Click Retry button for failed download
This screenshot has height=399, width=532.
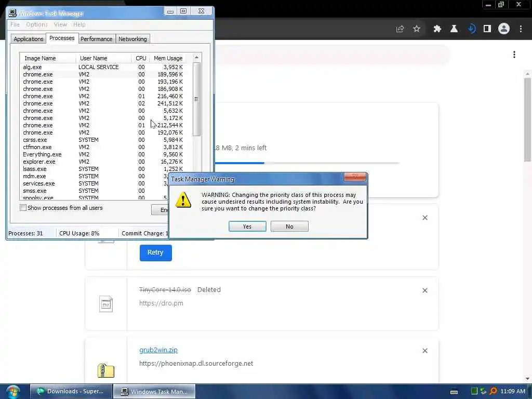[x=155, y=253]
